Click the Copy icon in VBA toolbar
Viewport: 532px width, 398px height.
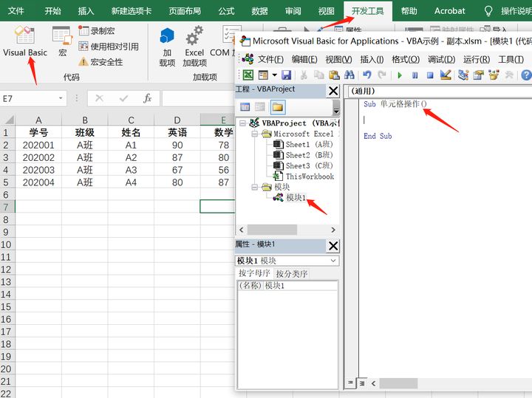pos(319,75)
